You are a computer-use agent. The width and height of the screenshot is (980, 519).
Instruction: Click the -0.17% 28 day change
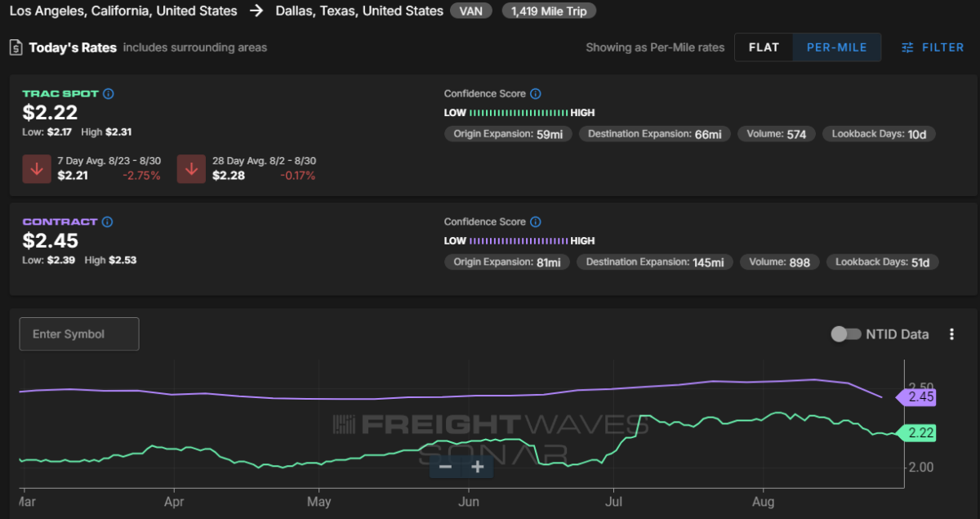pos(297,176)
